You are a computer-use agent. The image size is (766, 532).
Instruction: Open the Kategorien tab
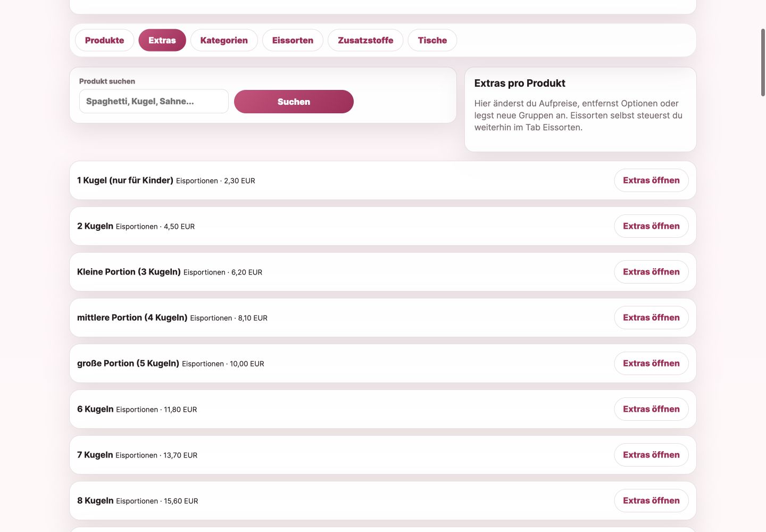(224, 40)
